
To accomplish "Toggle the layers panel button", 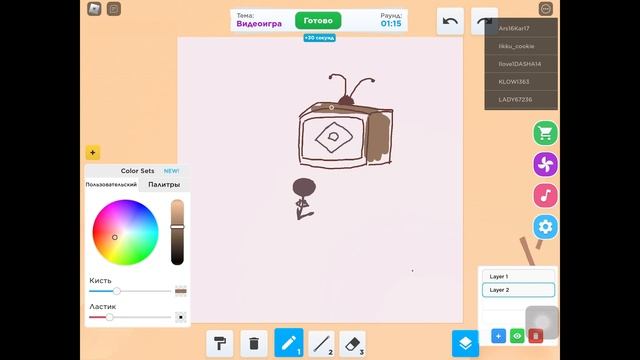I will (x=465, y=343).
